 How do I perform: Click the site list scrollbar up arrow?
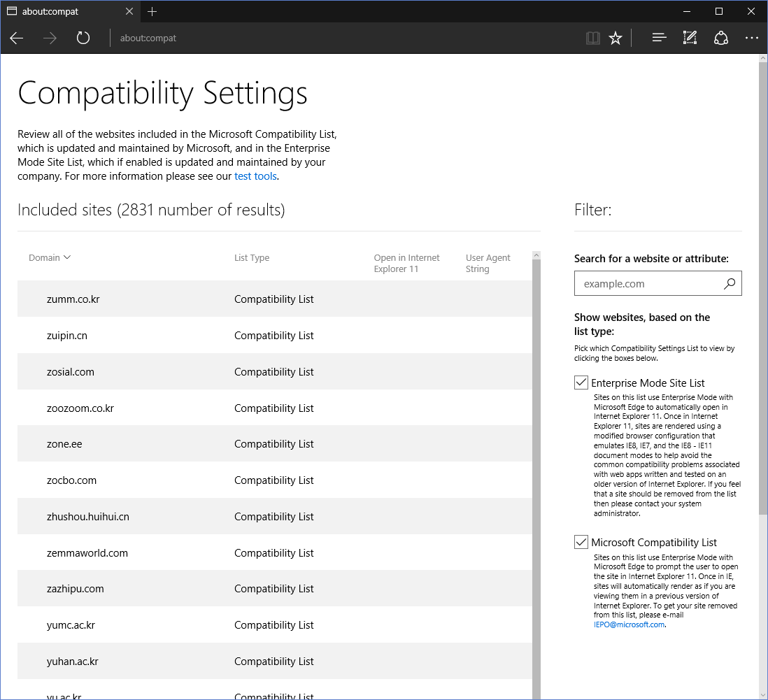536,255
